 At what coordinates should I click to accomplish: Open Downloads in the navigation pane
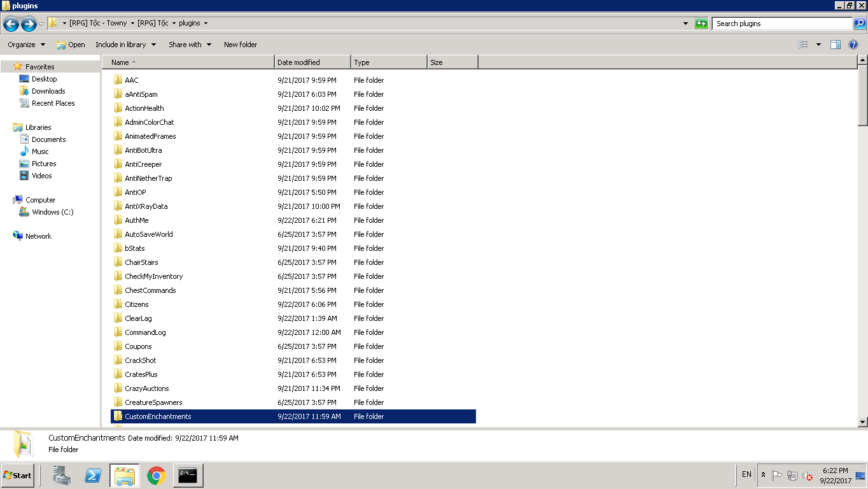(48, 91)
